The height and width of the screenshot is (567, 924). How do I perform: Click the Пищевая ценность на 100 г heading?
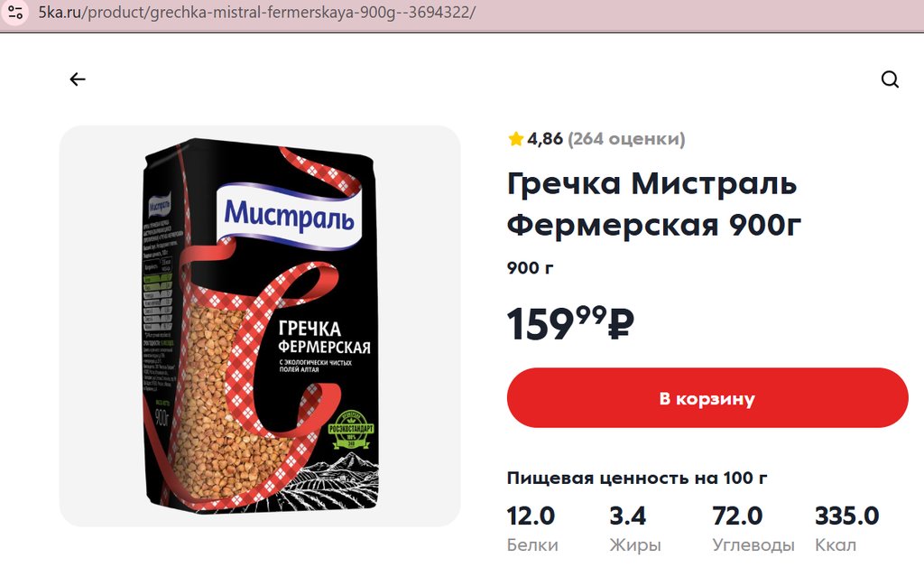point(637,478)
